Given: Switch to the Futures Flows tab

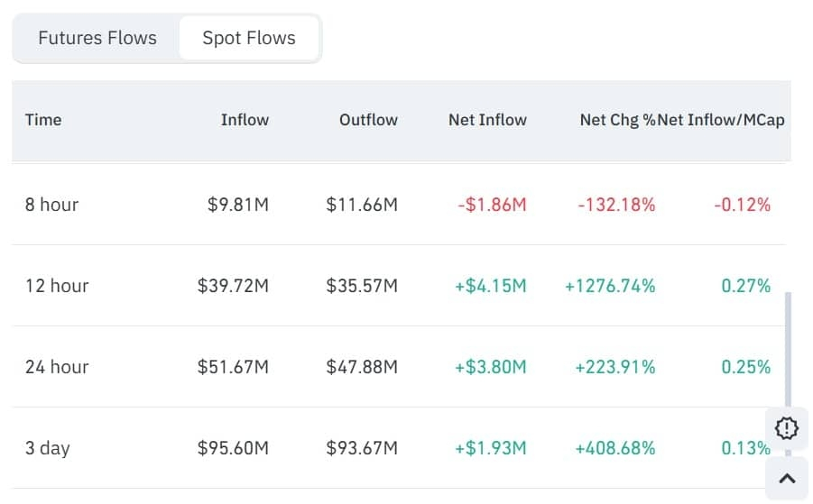Looking at the screenshot, I should point(97,38).
